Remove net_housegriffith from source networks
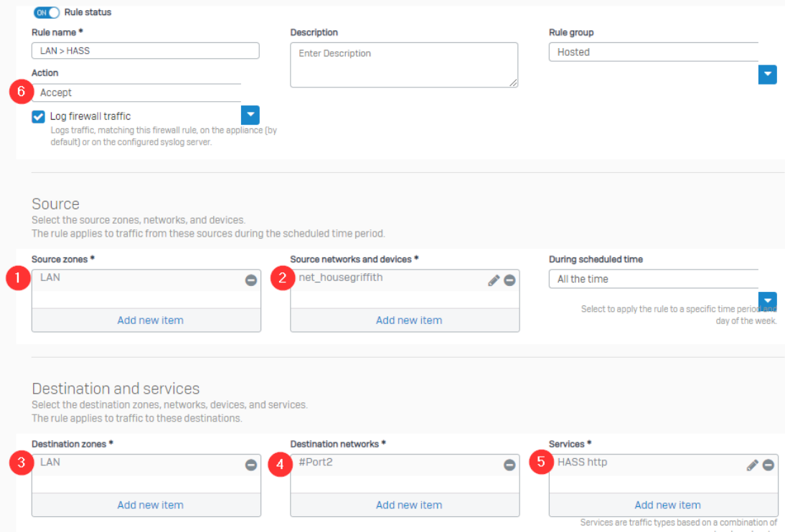Screen dimensions: 785x532 509,280
